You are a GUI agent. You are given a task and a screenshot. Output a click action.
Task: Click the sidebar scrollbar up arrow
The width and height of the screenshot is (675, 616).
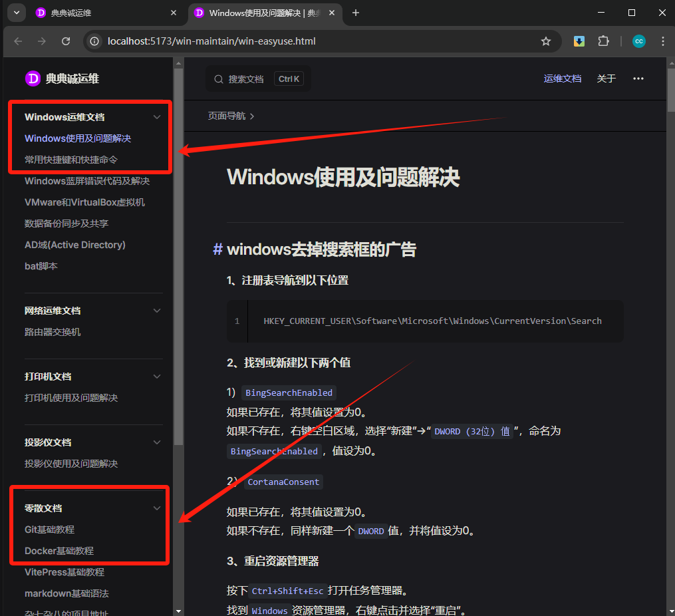(x=178, y=63)
